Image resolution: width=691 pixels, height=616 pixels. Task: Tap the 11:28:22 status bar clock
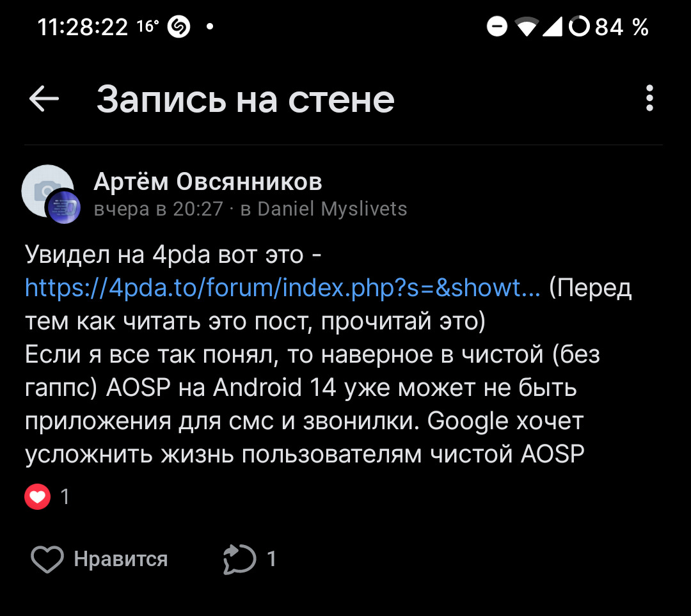pos(83,27)
